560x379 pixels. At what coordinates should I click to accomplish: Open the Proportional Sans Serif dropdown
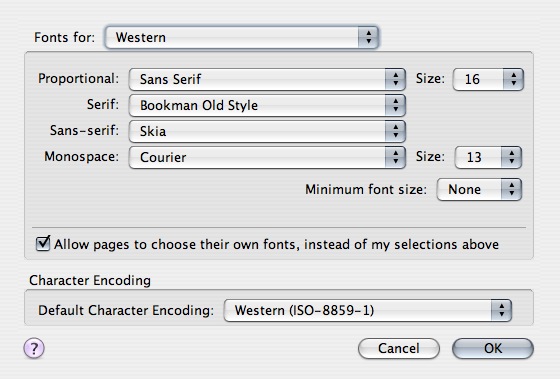(x=267, y=79)
